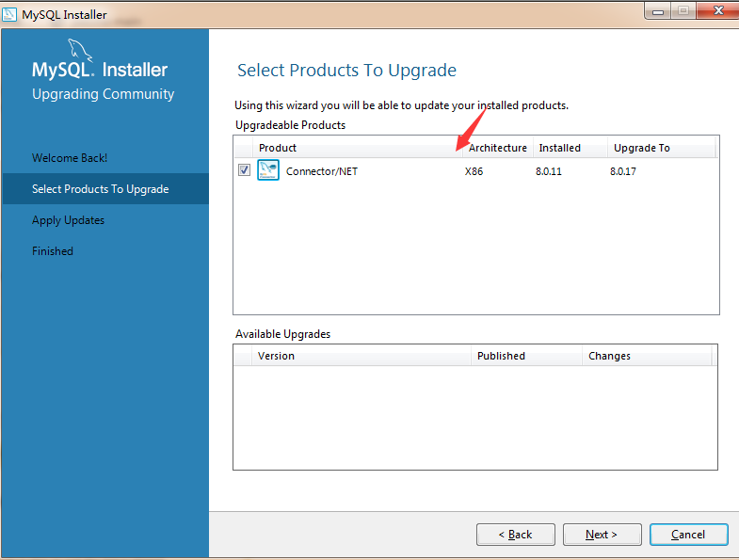The height and width of the screenshot is (560, 739).
Task: Select the Connector/NET product row name
Action: point(322,171)
